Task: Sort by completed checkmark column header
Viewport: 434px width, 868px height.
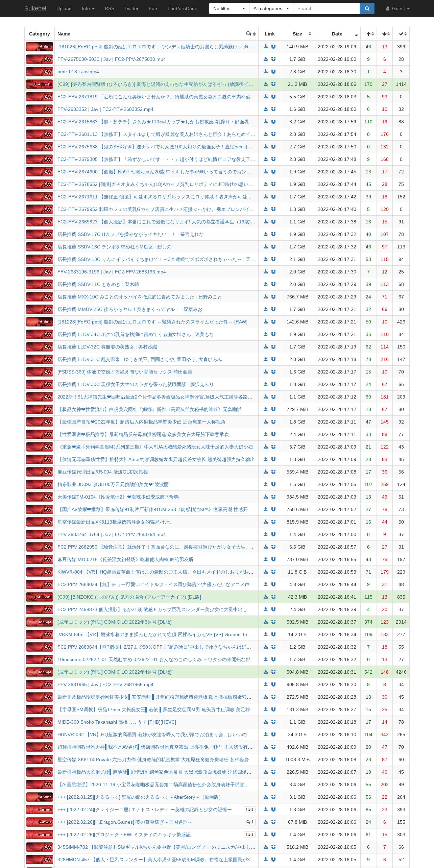Action: pyautogui.click(x=401, y=34)
